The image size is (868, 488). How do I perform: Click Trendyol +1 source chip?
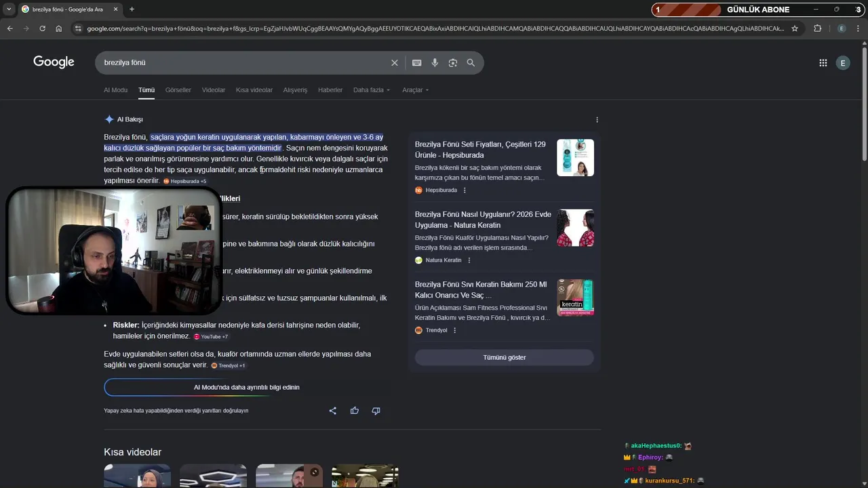point(229,366)
